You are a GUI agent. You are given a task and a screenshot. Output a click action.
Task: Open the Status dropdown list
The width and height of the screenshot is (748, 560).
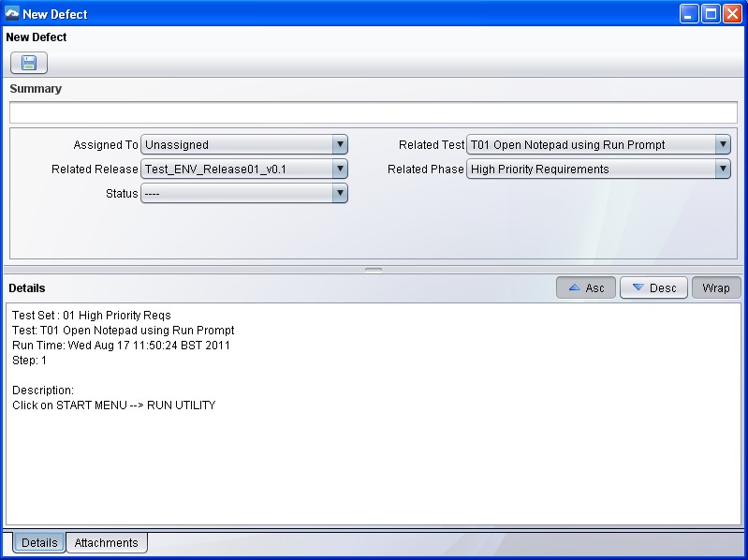tap(244, 193)
